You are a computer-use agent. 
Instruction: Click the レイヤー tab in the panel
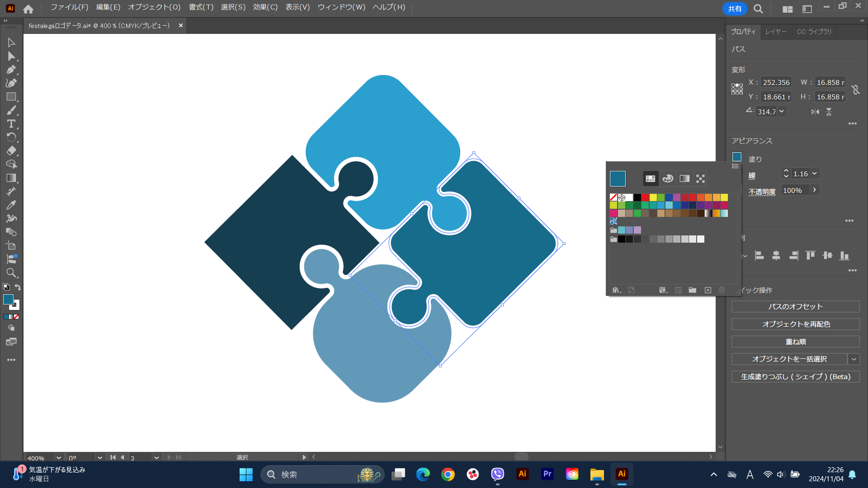tap(776, 32)
